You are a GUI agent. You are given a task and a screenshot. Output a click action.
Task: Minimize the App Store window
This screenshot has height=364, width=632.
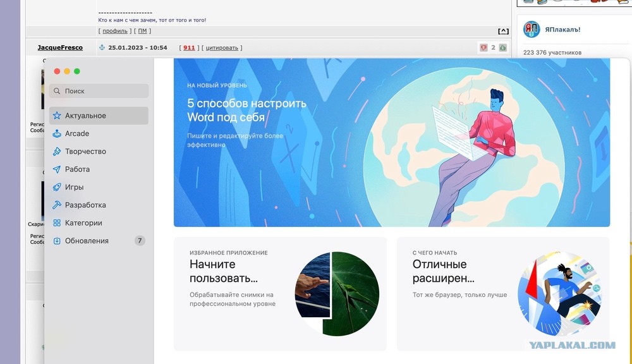coord(67,71)
